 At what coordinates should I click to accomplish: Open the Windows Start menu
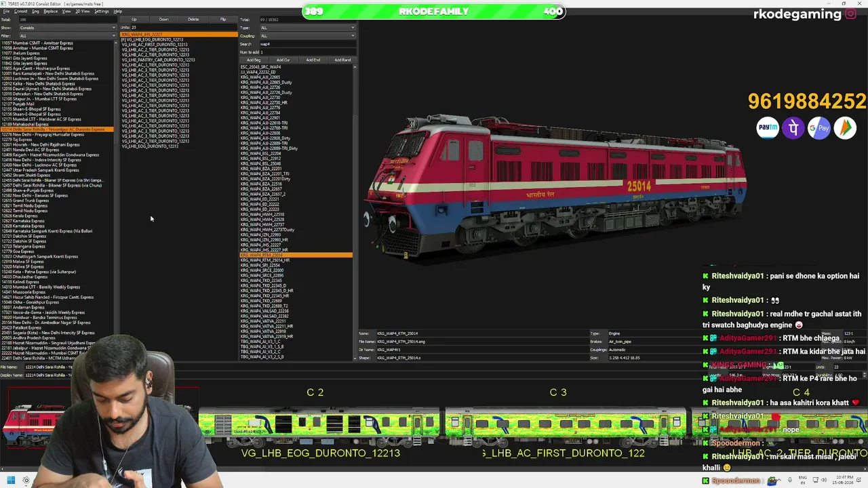11,481
